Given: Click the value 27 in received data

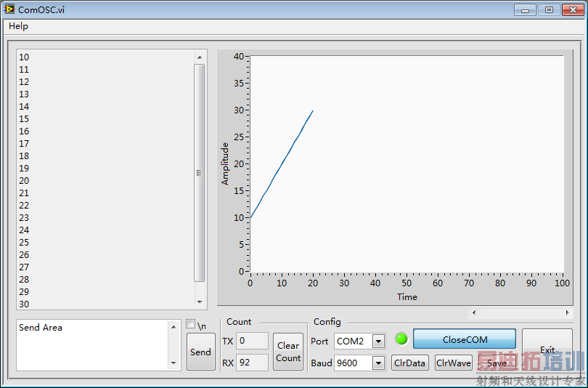Looking at the screenshot, I should (x=24, y=267).
